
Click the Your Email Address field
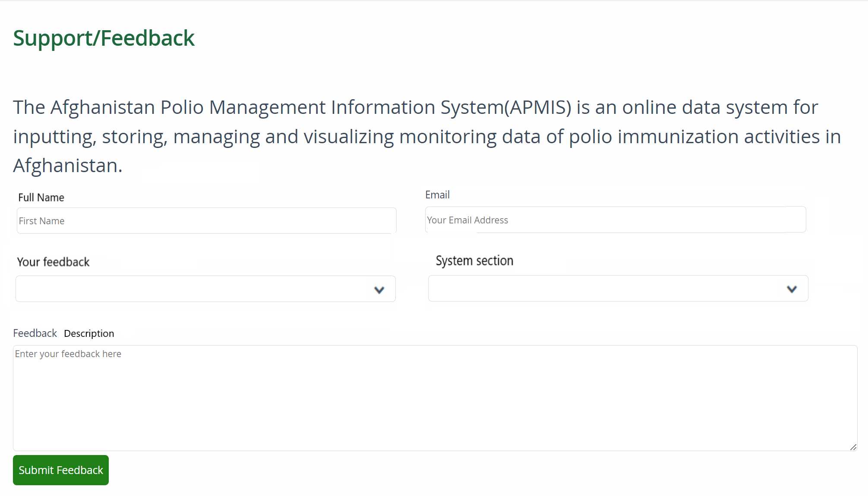click(615, 220)
